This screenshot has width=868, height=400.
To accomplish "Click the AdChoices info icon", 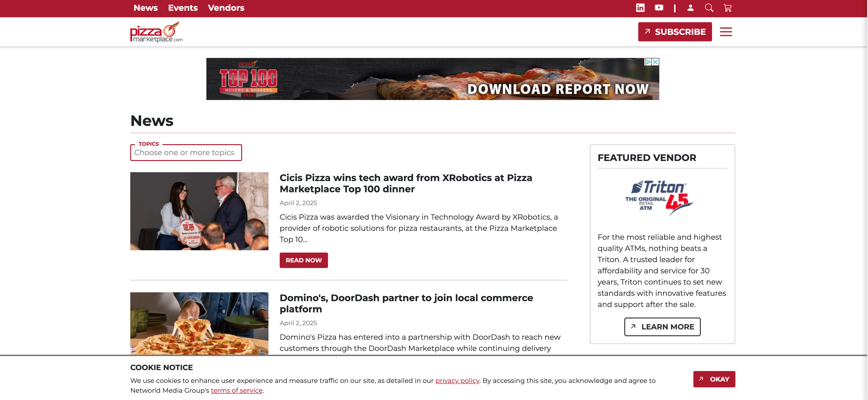I will (x=647, y=62).
